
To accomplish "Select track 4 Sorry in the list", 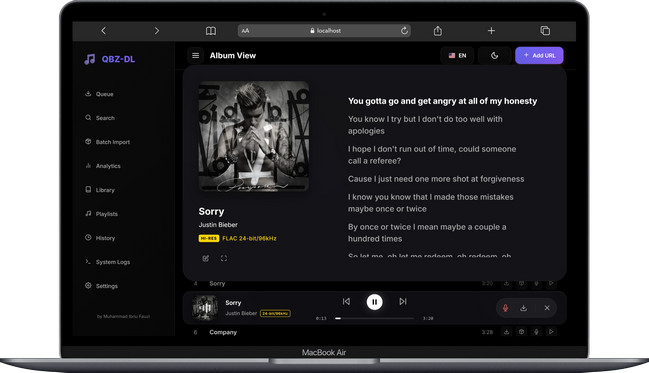I will tap(217, 284).
